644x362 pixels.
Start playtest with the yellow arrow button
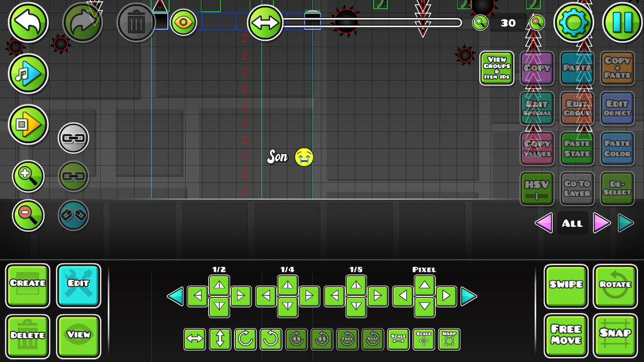pos(28,124)
